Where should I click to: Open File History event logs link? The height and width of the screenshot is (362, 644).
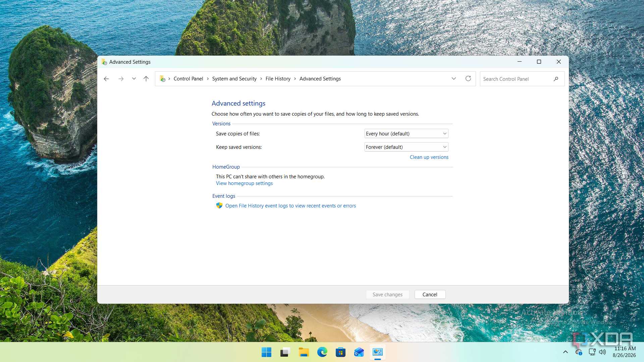(x=290, y=206)
